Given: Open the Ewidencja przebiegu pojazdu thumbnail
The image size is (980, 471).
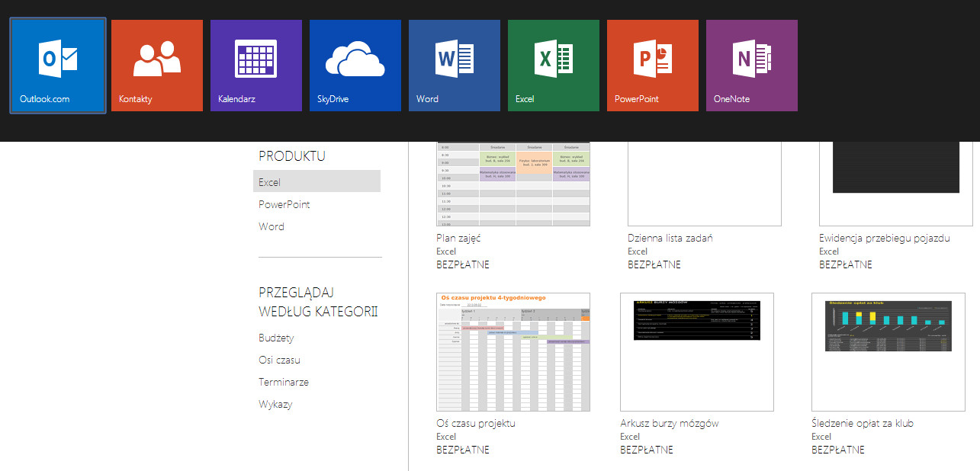Looking at the screenshot, I should (896, 184).
